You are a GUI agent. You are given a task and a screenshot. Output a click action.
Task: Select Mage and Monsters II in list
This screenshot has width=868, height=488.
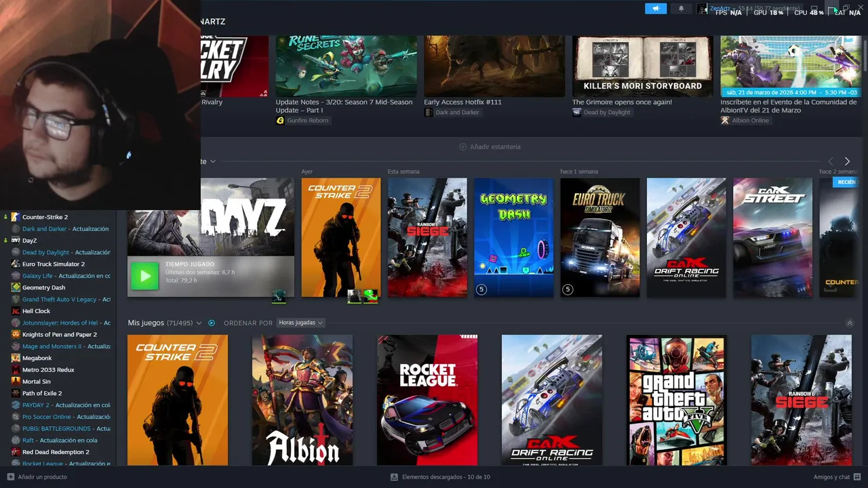click(x=59, y=346)
